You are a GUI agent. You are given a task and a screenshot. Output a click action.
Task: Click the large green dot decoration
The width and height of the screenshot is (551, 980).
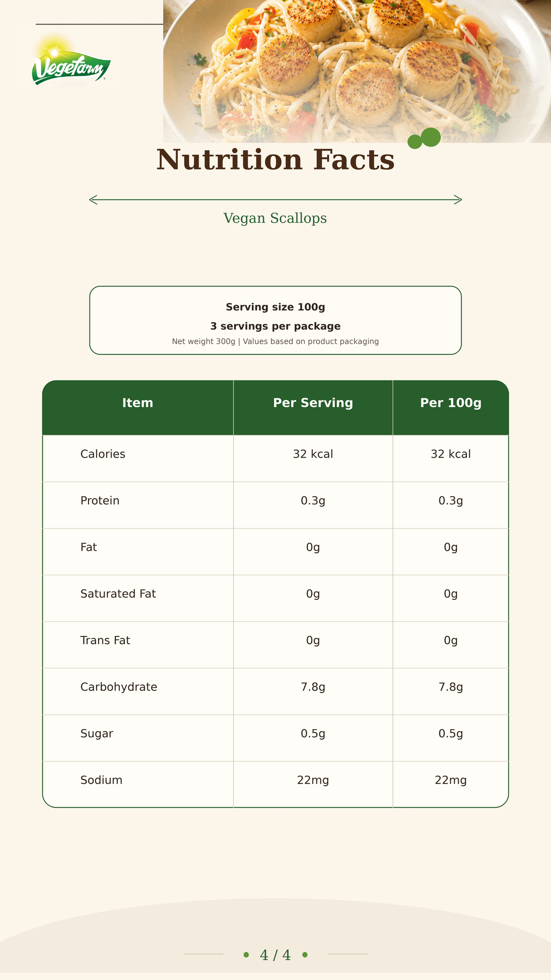pos(431,137)
